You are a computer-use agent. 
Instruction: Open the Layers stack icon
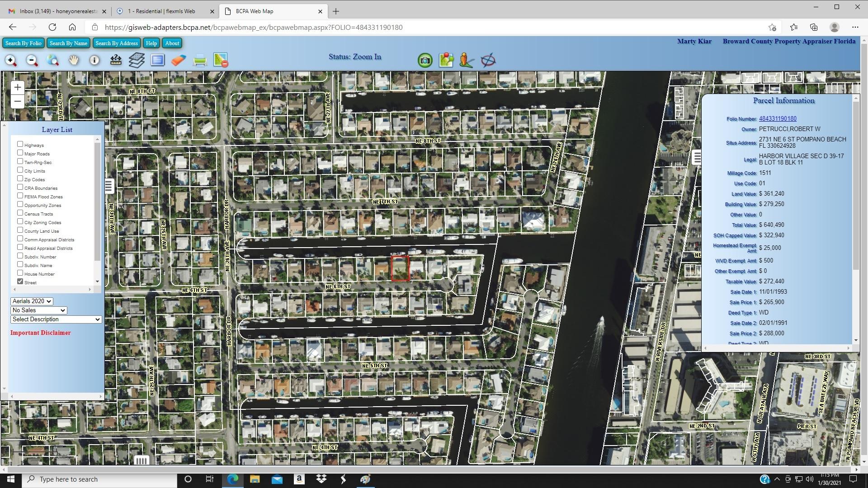coord(137,61)
